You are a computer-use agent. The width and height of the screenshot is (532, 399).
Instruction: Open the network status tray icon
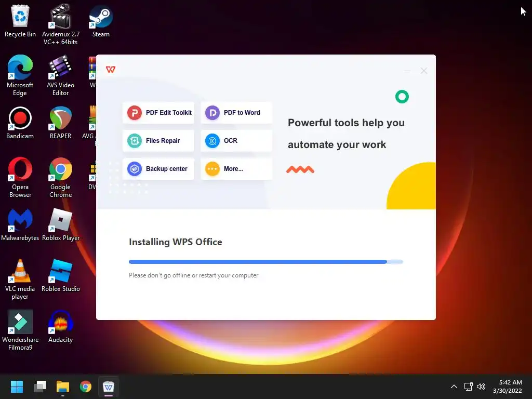point(468,387)
